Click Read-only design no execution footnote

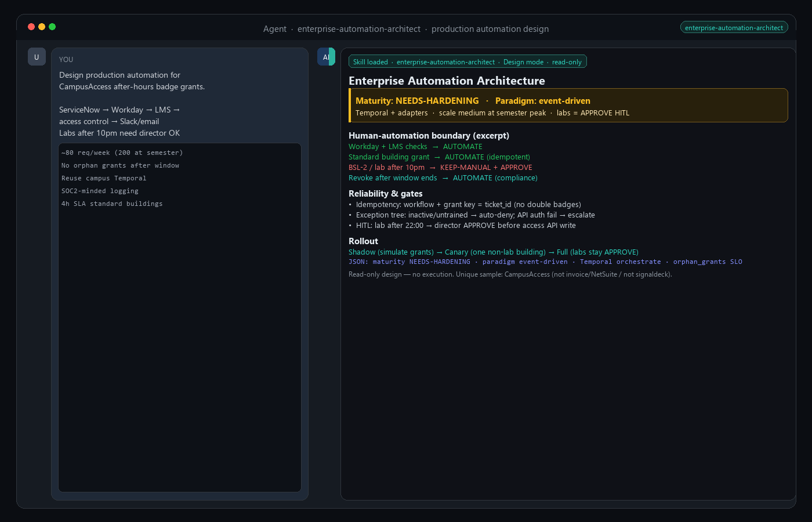coord(510,274)
